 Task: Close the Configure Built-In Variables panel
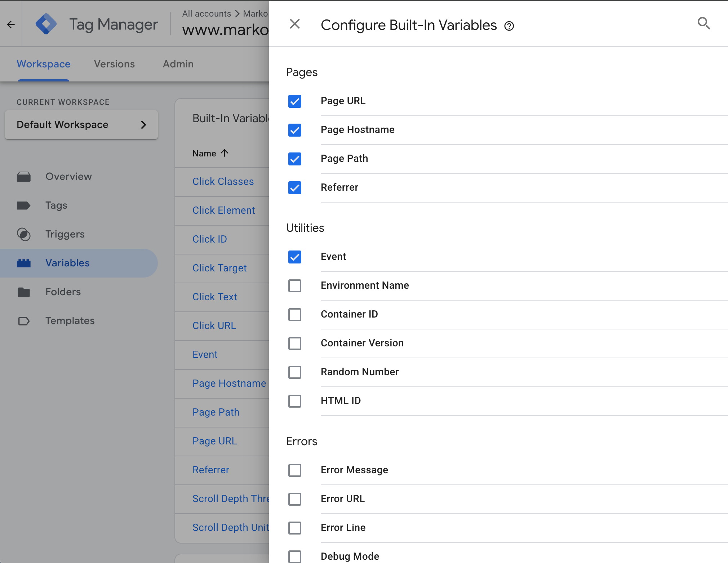point(295,24)
